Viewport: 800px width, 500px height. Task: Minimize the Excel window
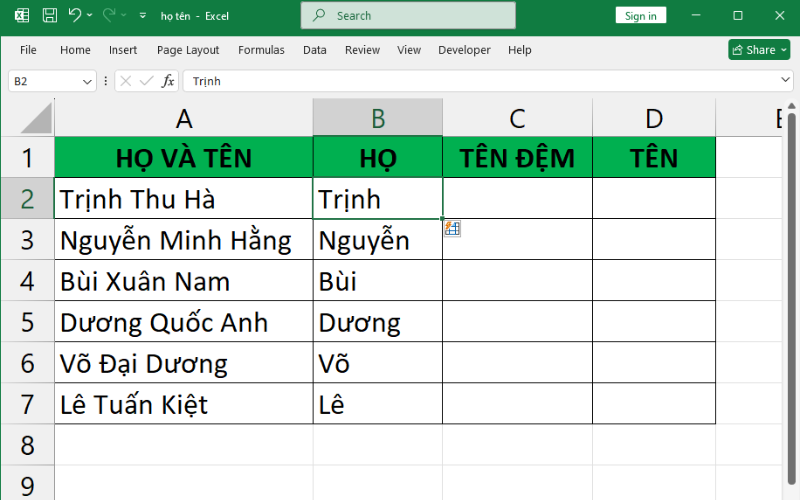695,16
